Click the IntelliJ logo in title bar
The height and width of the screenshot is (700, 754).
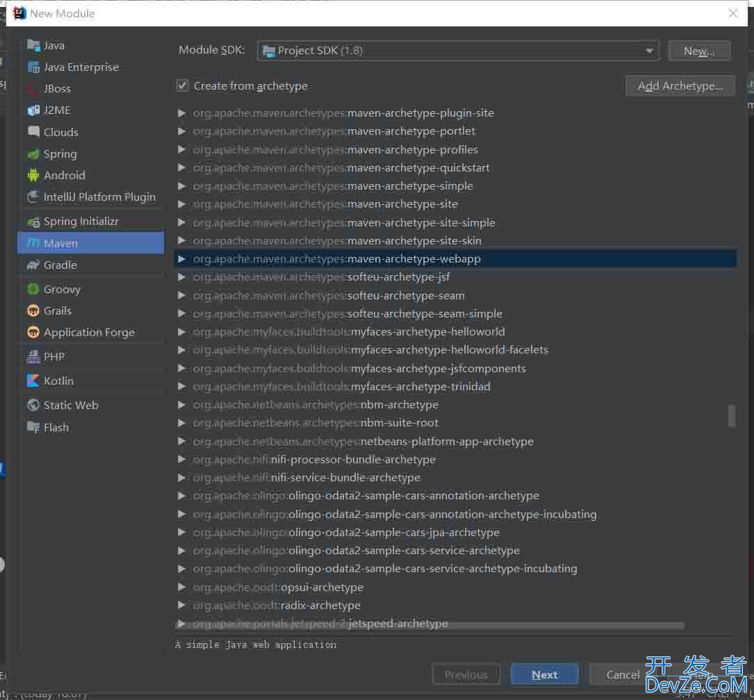coord(19,13)
